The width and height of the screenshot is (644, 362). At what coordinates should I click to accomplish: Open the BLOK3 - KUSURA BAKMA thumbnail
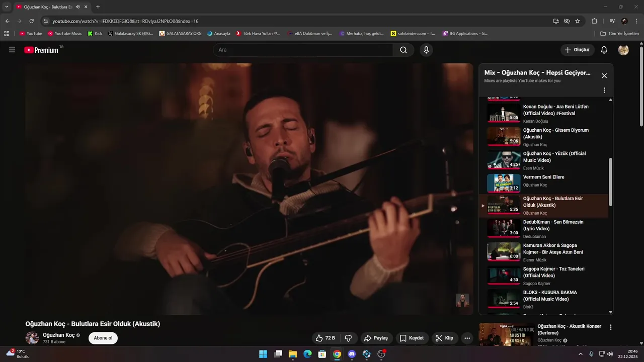pyautogui.click(x=504, y=299)
